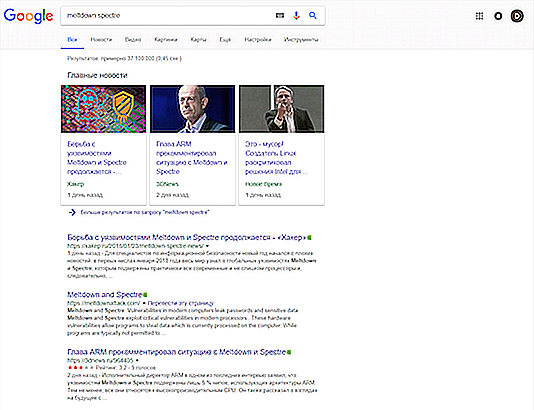Image resolution: width=534 pixels, height=410 pixels.
Task: Open the Linux creator news card photo
Action: 282,109
